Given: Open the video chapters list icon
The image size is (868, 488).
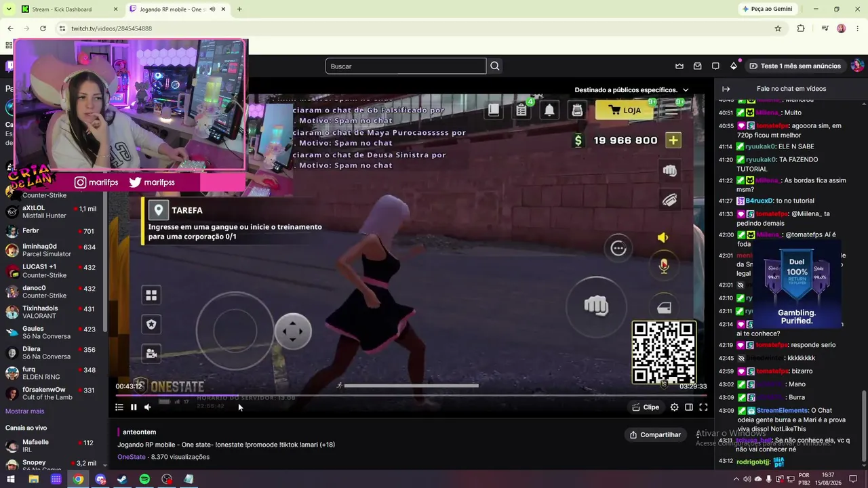Looking at the screenshot, I should [119, 407].
